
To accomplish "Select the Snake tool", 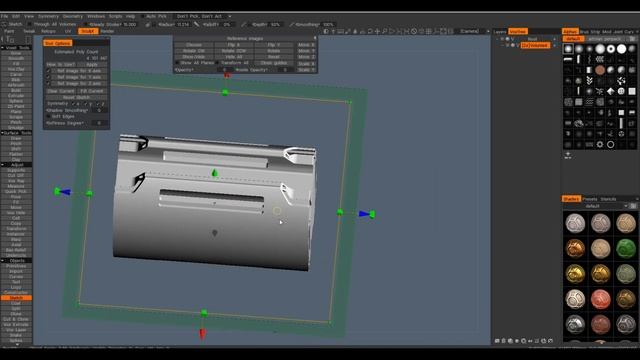I will pyautogui.click(x=16, y=335).
